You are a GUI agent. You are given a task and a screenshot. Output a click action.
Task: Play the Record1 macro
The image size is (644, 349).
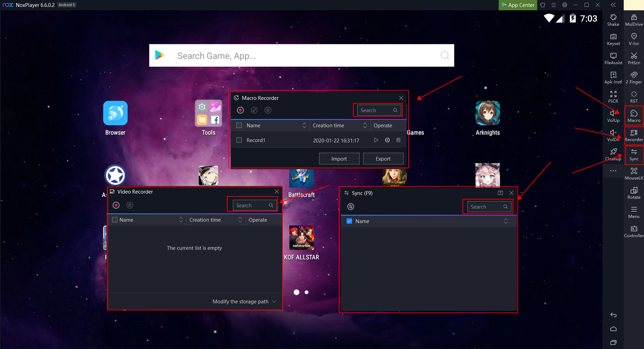point(376,140)
